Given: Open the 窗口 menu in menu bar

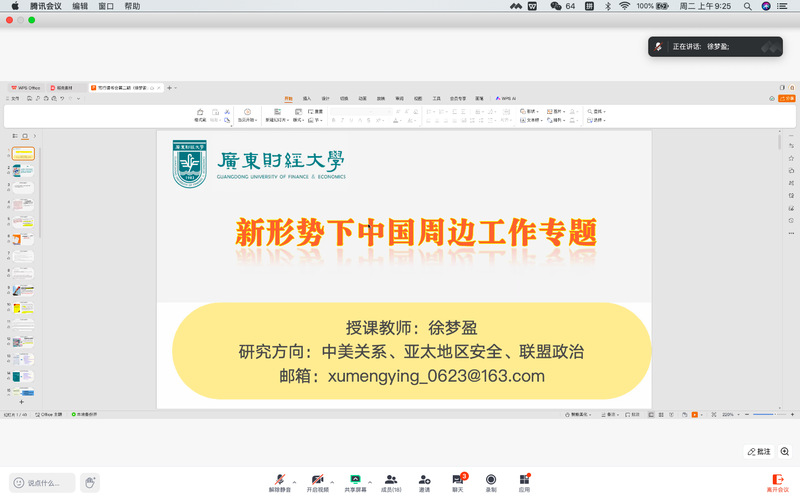Looking at the screenshot, I should coord(106,6).
